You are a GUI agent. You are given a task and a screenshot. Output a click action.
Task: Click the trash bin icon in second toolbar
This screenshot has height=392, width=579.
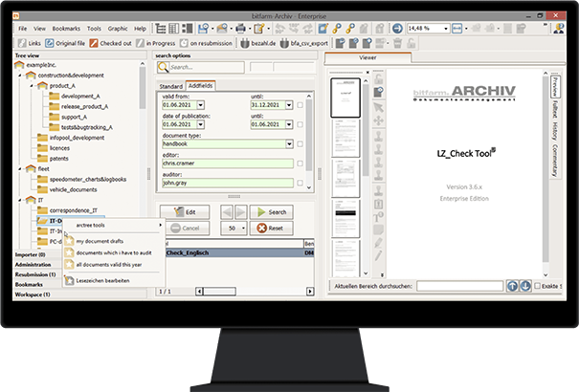coord(397,43)
